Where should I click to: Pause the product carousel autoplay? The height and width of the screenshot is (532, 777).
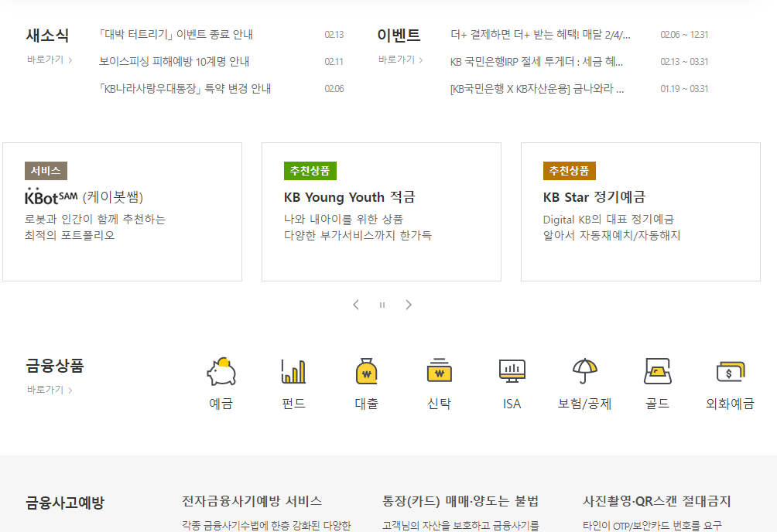[x=382, y=305]
